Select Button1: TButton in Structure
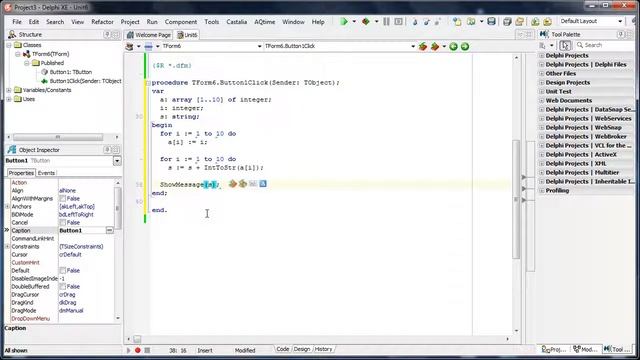640x360 pixels. pos(70,72)
